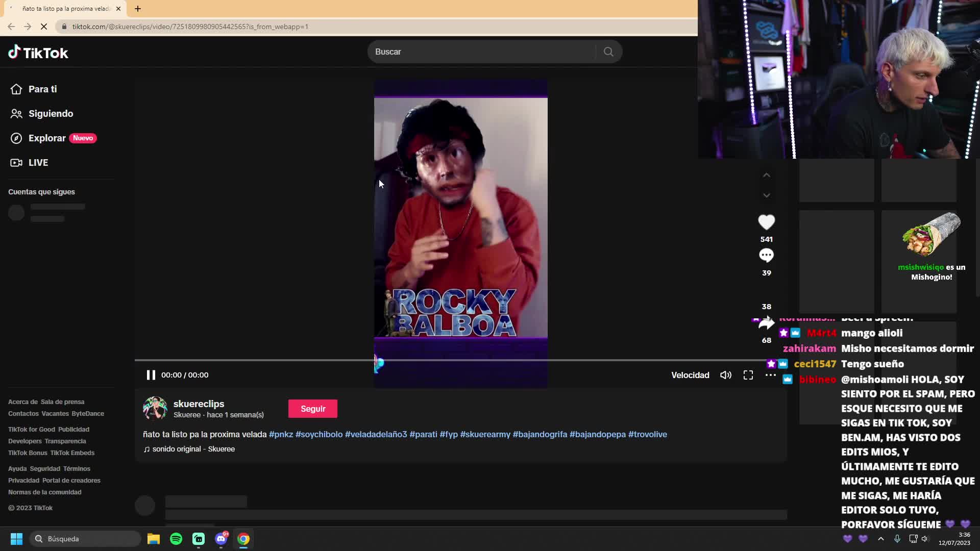Open skuereclips username link
This screenshot has width=980, height=551.
tap(199, 404)
